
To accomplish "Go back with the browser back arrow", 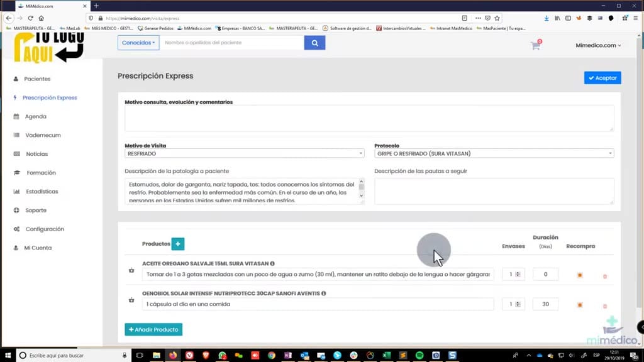I will (x=9, y=18).
